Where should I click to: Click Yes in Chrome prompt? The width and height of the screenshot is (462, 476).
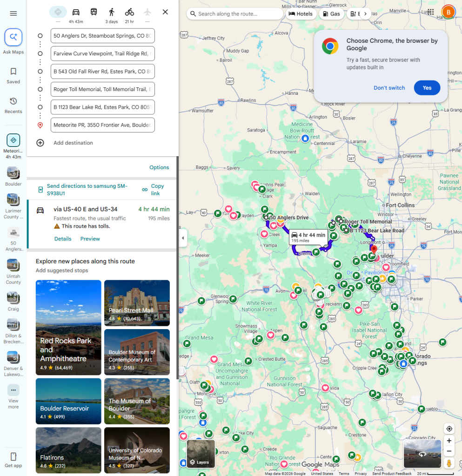pos(427,88)
